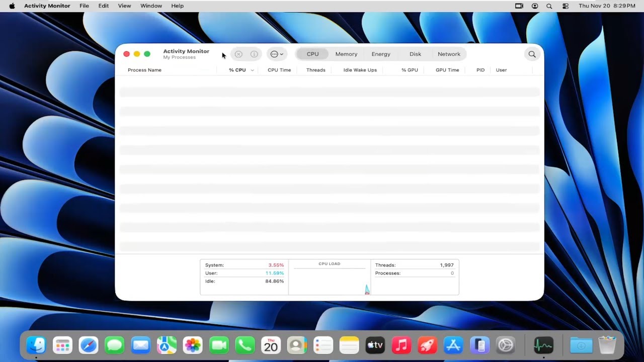Click the user account icon in menu bar
The image size is (644, 362).
tap(534, 6)
